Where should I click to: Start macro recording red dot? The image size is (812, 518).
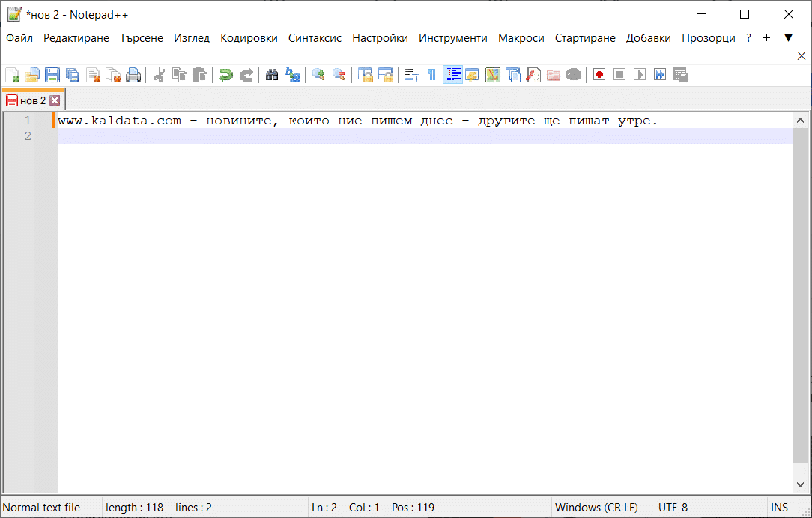pyautogui.click(x=599, y=75)
